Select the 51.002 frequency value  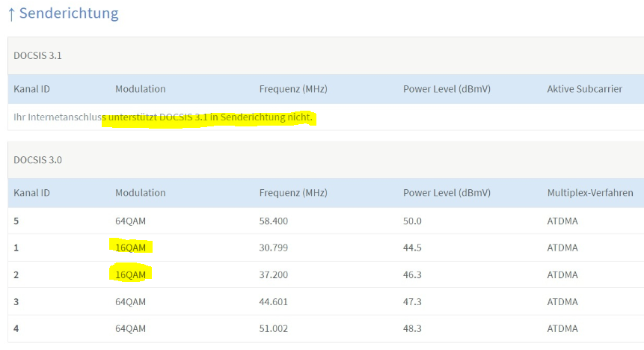274,329
